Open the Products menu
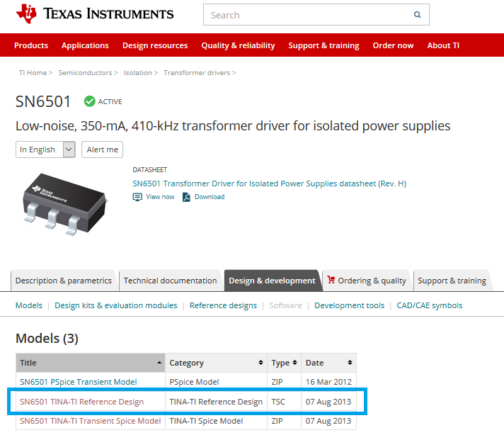504x435 pixels. [x=31, y=45]
